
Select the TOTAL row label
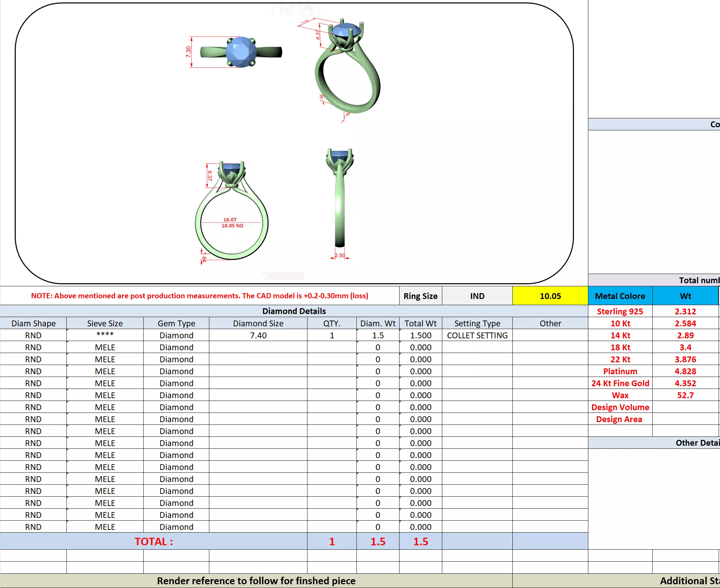click(x=154, y=541)
